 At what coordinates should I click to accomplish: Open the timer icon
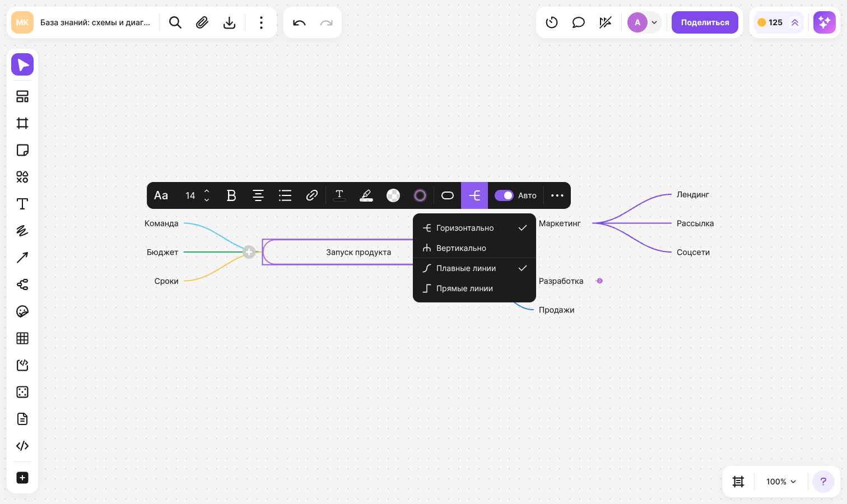(552, 22)
